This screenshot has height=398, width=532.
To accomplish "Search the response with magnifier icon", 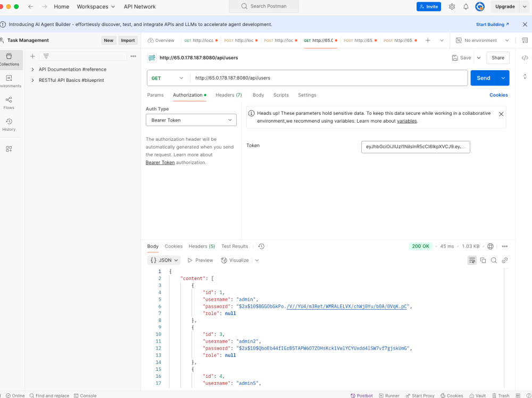I will click(494, 260).
